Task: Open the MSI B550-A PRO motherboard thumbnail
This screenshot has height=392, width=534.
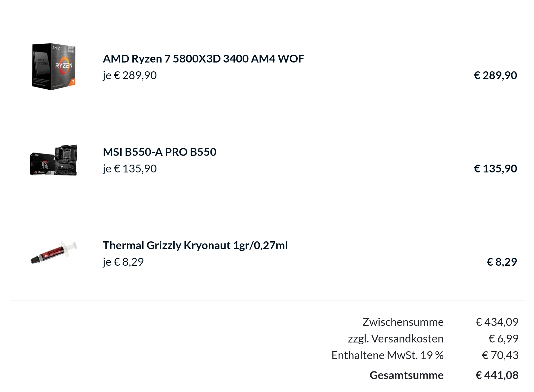Action: pyautogui.click(x=54, y=160)
